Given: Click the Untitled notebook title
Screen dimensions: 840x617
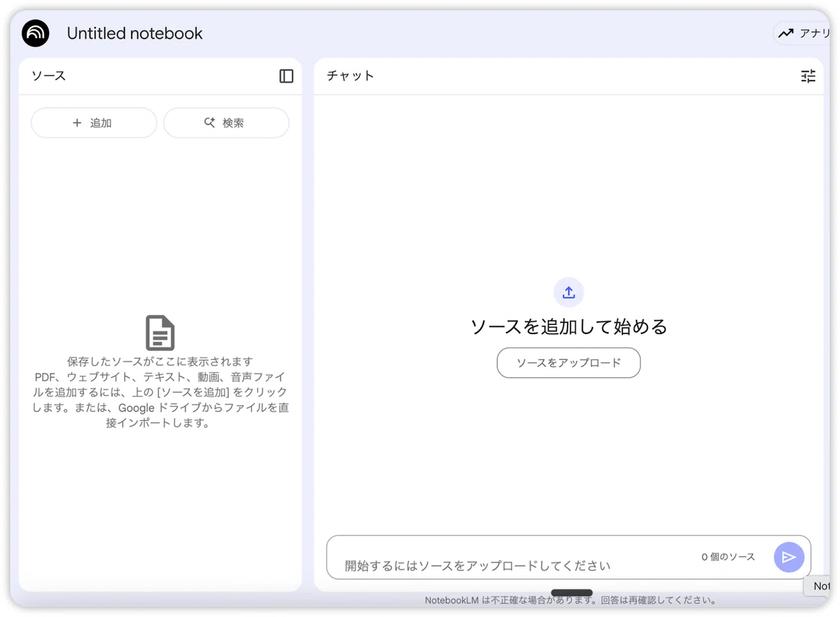Looking at the screenshot, I should coord(134,33).
